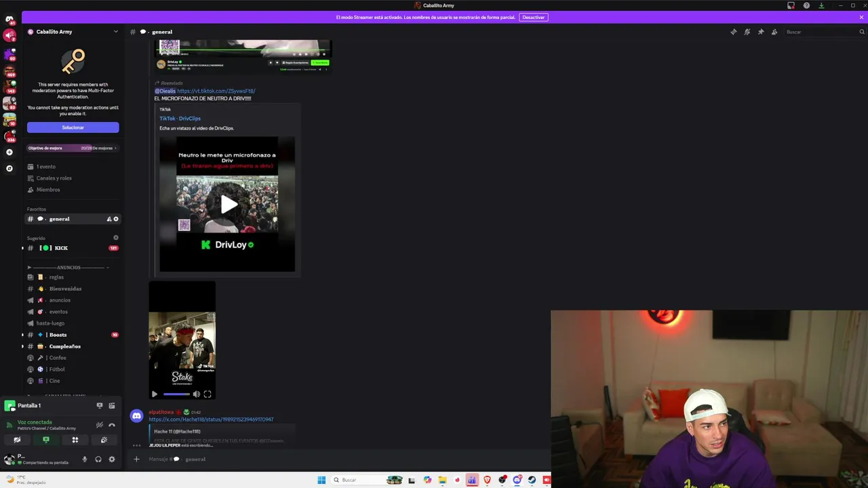Viewport: 868px width, 488px height.
Task: Show pinned messages pin icon
Action: [x=760, y=32]
